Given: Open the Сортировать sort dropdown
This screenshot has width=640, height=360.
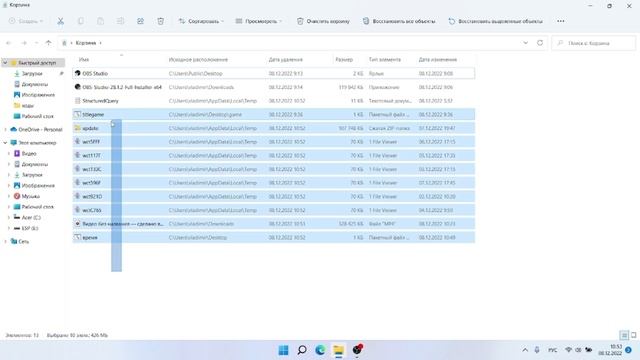Looking at the screenshot, I should point(201,21).
